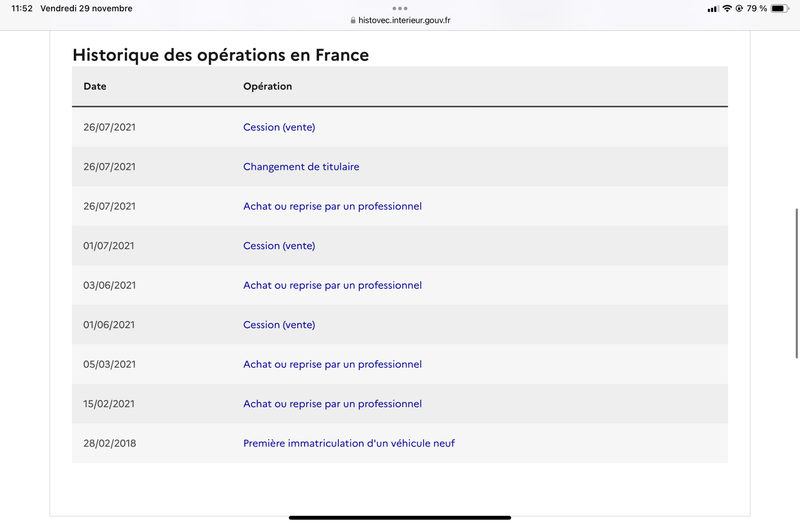Click the page vertical scrollbar
Screen dimensions: 800x525
tap(796, 283)
